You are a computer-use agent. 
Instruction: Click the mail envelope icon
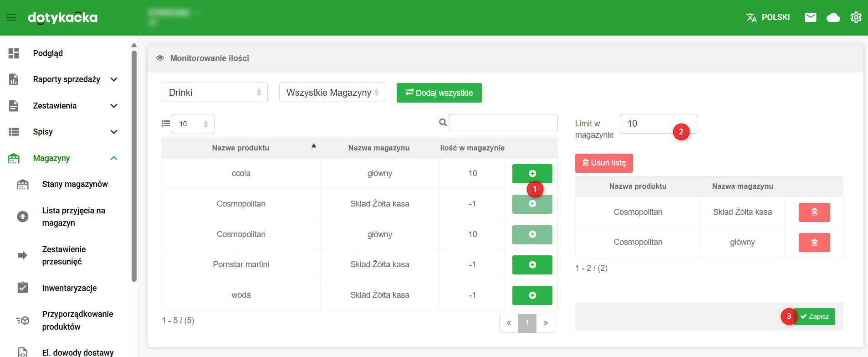coord(810,17)
